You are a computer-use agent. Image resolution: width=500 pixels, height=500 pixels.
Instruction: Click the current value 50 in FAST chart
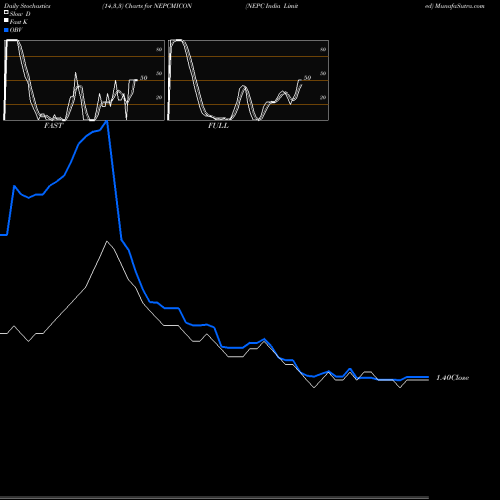point(143,78)
